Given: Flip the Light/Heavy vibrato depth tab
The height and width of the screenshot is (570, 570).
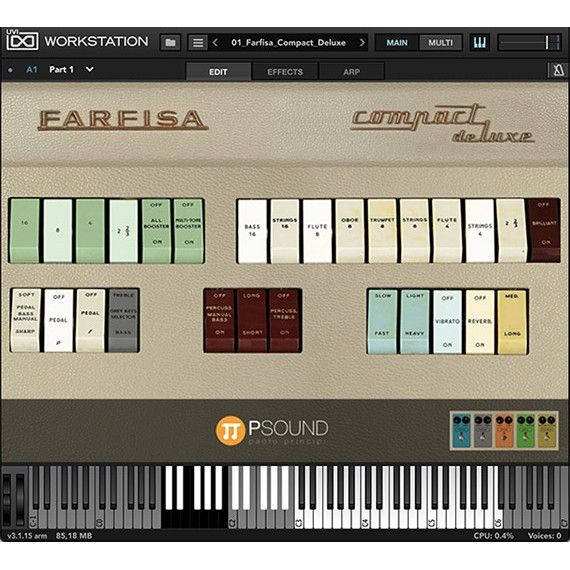Looking at the screenshot, I should pyautogui.click(x=415, y=322).
